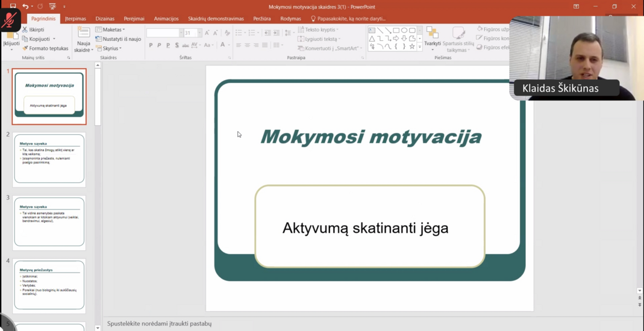This screenshot has height=331, width=644.
Task: Select slide 3 thumbnail 'Motyvo sąvoka'
Action: (49, 221)
